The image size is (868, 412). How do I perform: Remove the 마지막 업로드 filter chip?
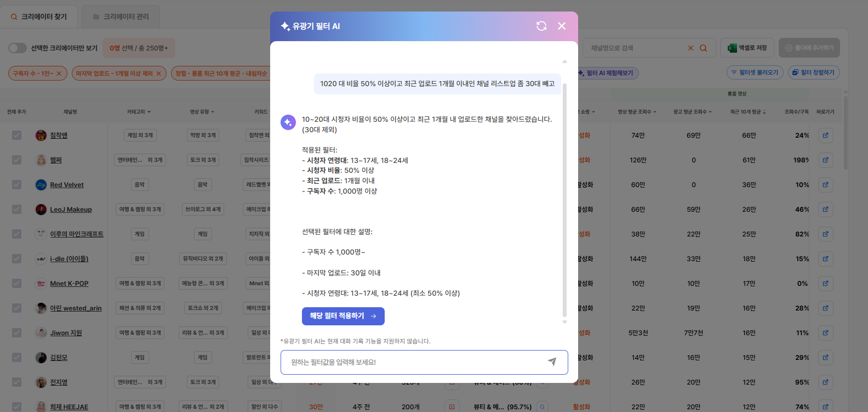pos(158,74)
